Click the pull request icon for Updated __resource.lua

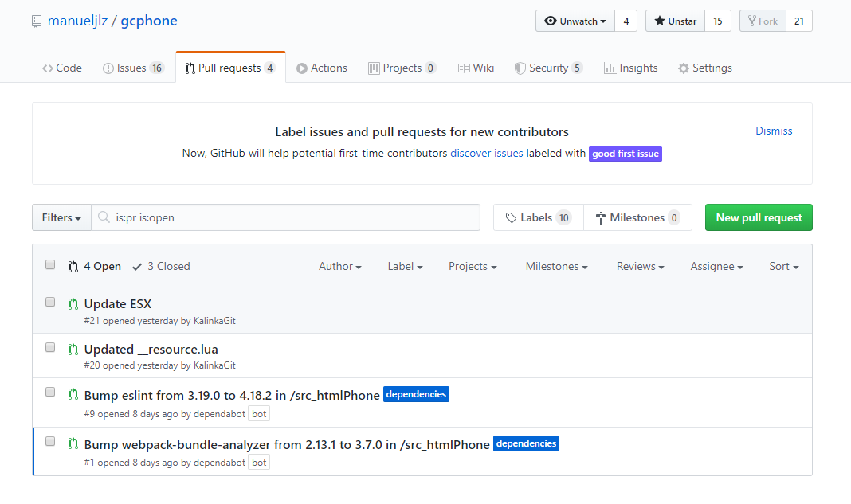(x=73, y=349)
